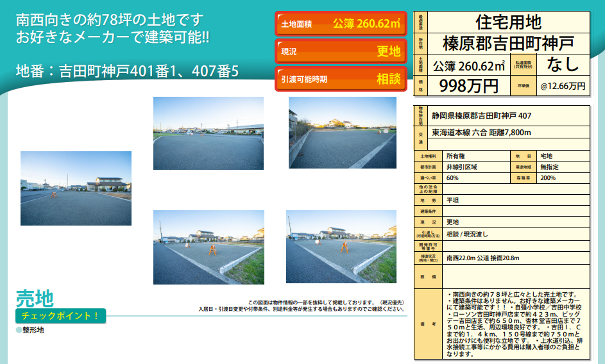Click the 引渡可能時期 相談 badge

pyautogui.click(x=341, y=79)
